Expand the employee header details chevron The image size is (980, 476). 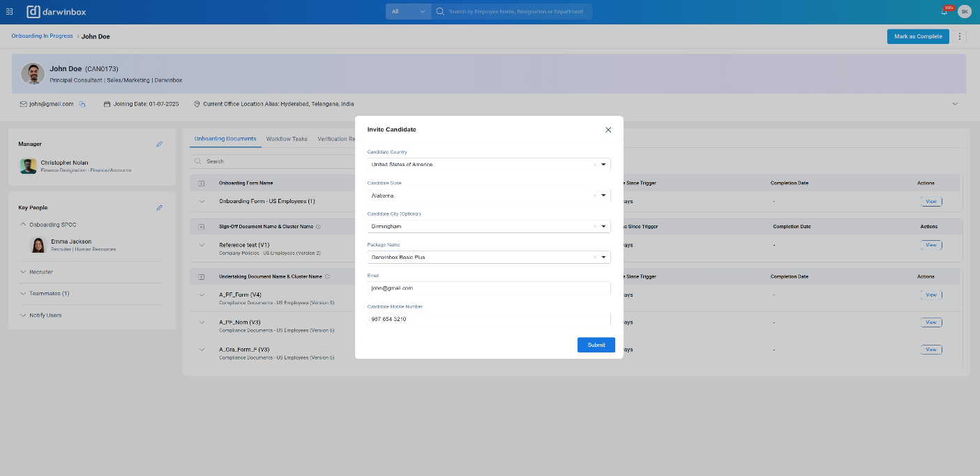(x=955, y=104)
